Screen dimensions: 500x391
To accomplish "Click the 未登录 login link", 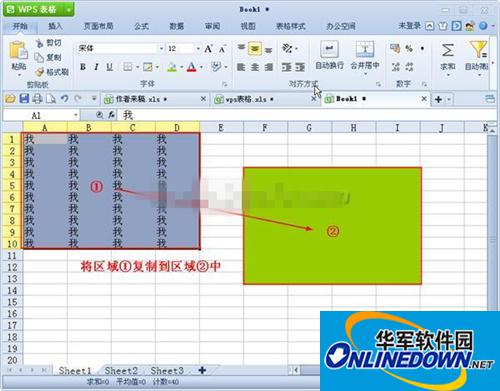I will 409,26.
